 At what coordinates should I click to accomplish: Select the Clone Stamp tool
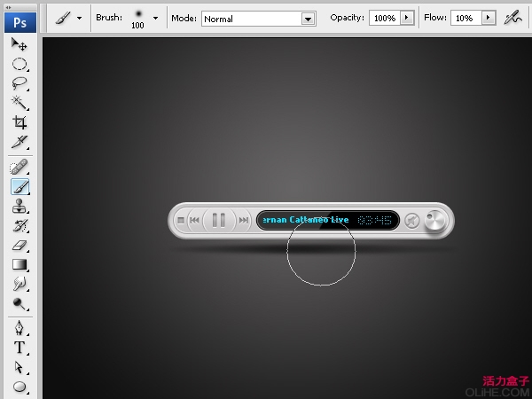(20, 206)
